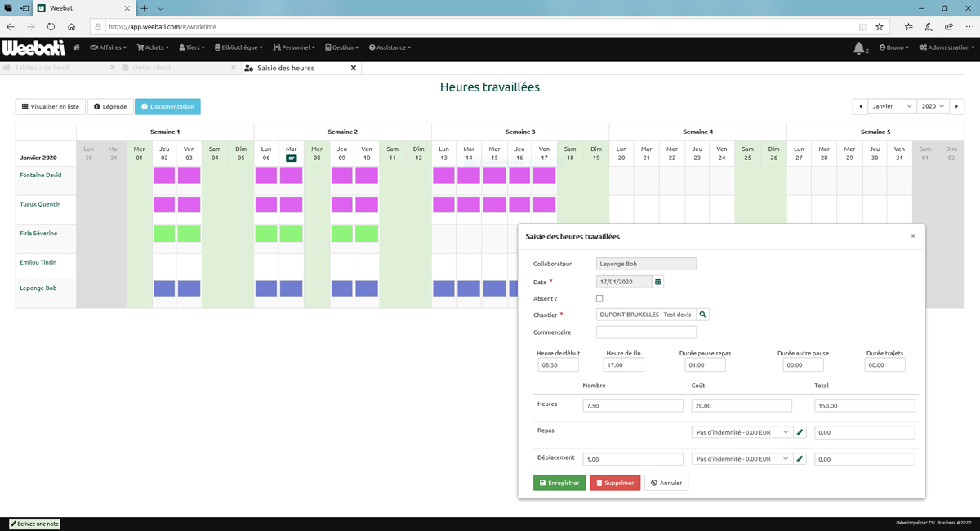The height and width of the screenshot is (531, 980).
Task: Click the pencil icon in Repas row
Action: [x=800, y=432]
